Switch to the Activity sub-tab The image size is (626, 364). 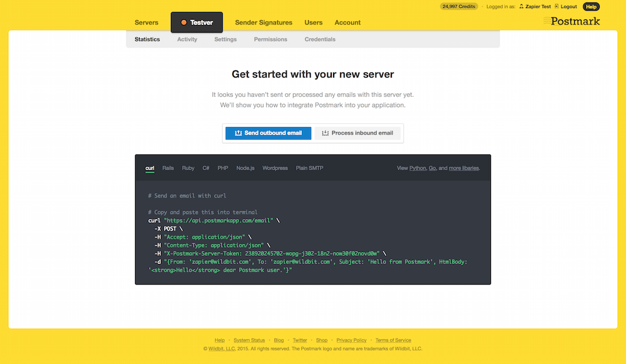click(187, 39)
